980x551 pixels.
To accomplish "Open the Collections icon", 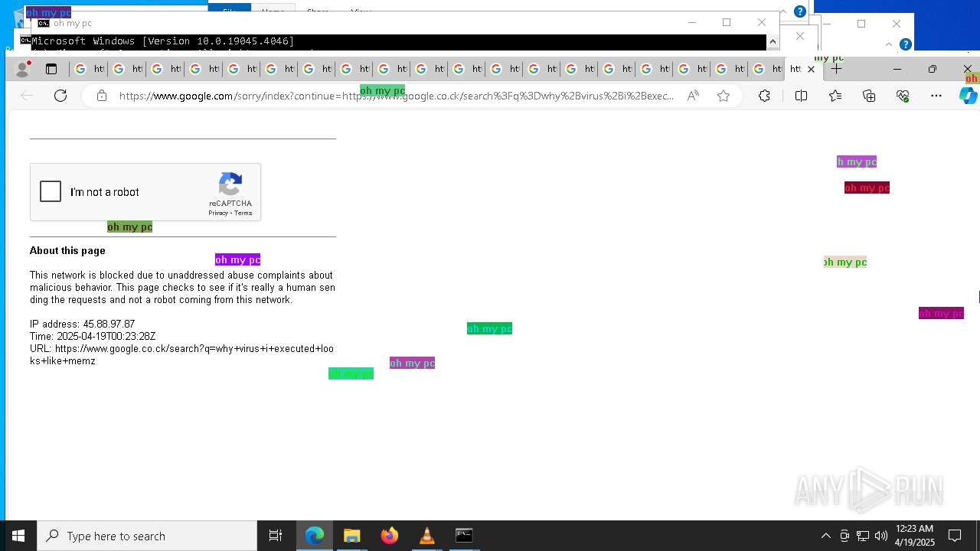I will [x=869, y=96].
